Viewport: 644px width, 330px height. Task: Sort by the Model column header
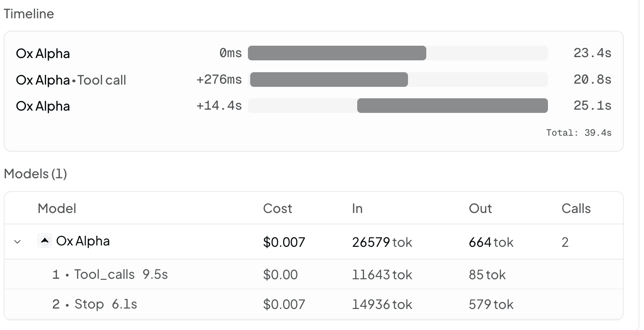coord(57,208)
